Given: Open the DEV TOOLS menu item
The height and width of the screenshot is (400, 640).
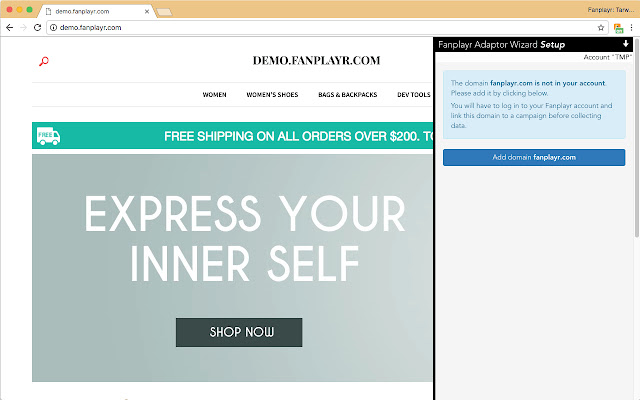Looking at the screenshot, I should pos(414,95).
